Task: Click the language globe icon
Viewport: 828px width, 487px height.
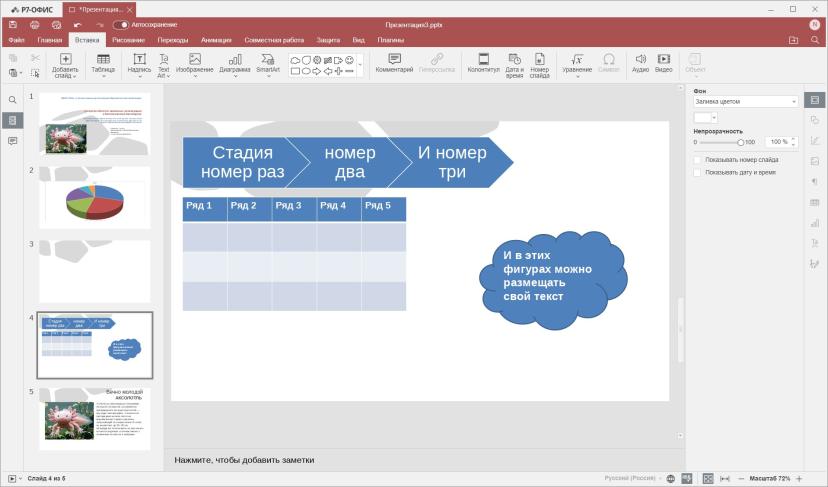Action: coord(671,479)
